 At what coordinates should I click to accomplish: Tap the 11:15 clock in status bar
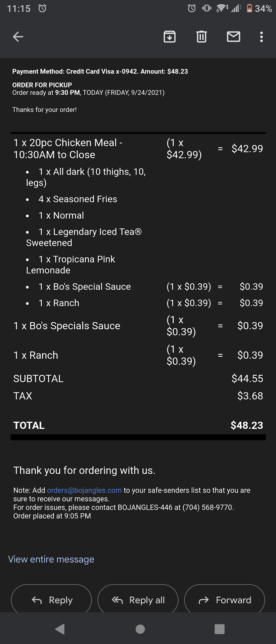(19, 8)
